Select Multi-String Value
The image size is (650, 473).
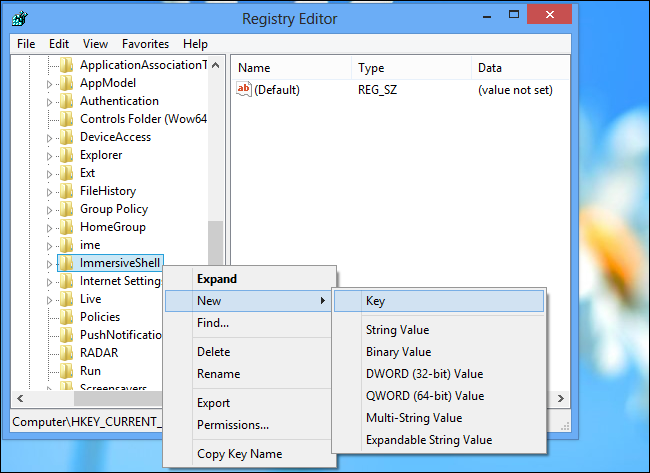[439, 417]
